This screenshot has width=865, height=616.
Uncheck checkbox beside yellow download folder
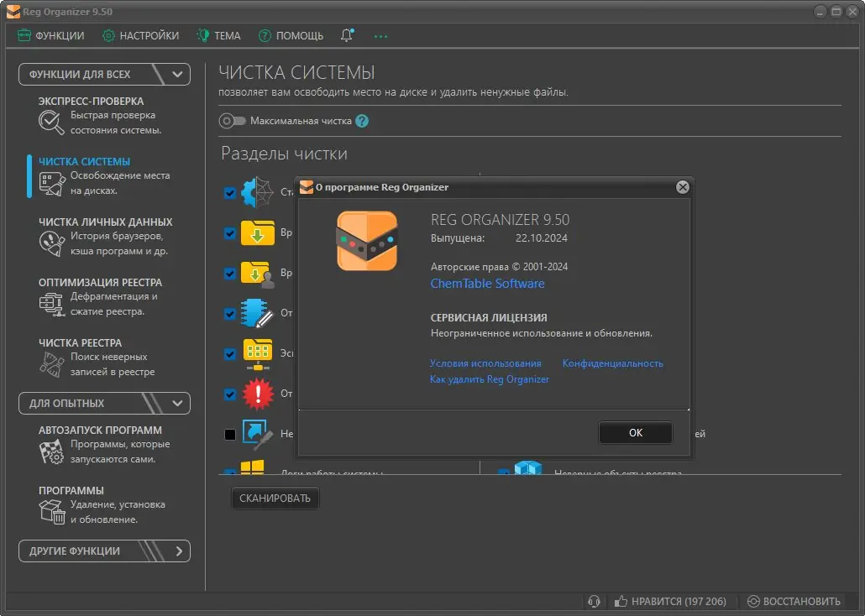[230, 233]
